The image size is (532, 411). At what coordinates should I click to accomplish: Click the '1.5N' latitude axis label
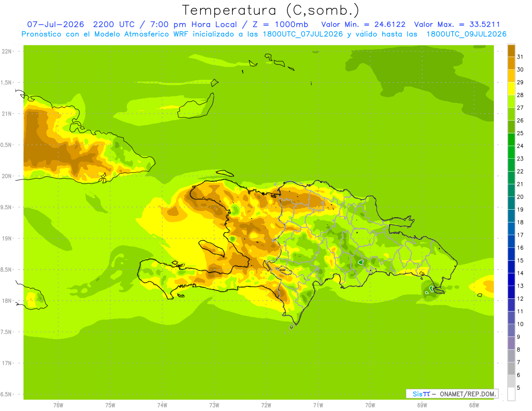coord(6,82)
